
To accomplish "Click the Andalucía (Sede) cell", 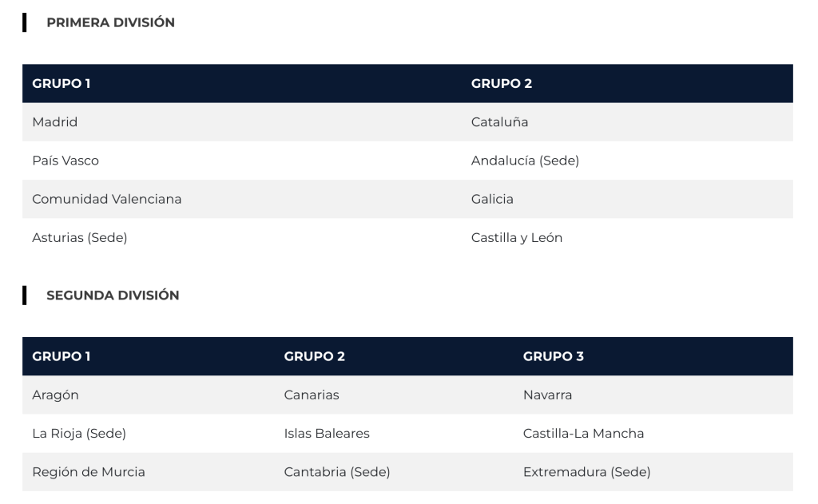I will click(x=525, y=161).
